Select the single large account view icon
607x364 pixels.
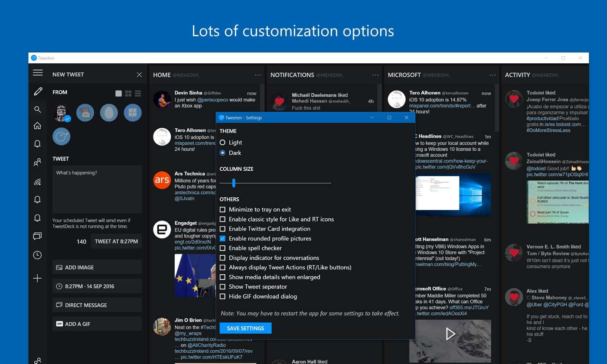(x=118, y=93)
